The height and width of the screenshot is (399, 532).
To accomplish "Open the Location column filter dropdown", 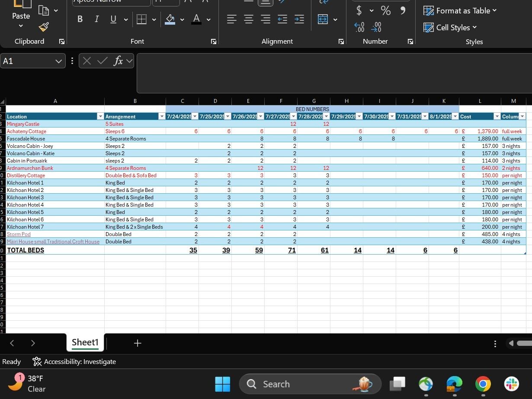I will [x=100, y=117].
